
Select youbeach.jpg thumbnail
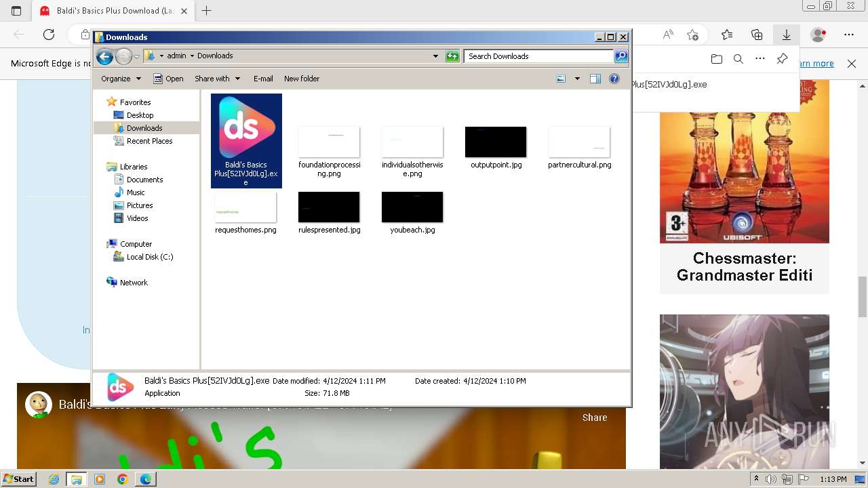click(x=412, y=207)
